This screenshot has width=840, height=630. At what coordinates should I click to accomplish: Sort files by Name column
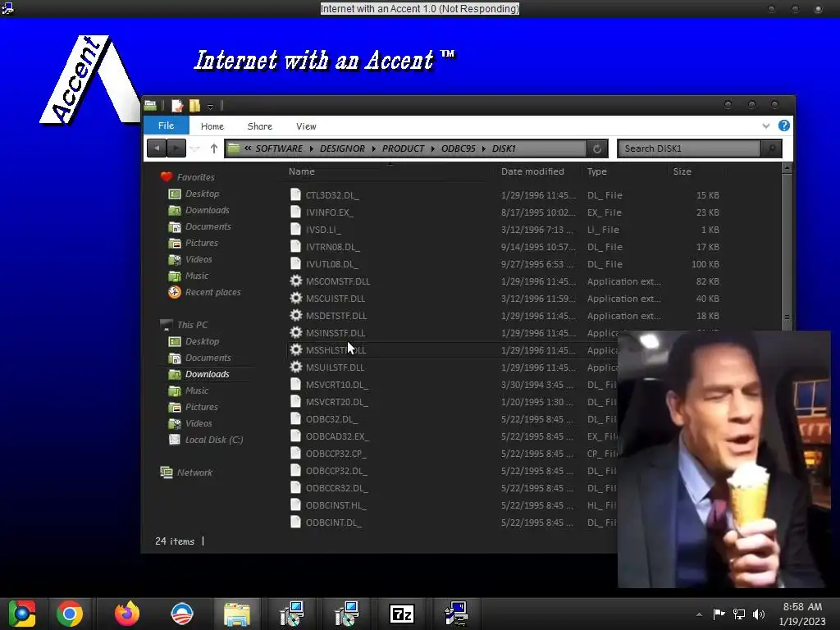tap(302, 171)
